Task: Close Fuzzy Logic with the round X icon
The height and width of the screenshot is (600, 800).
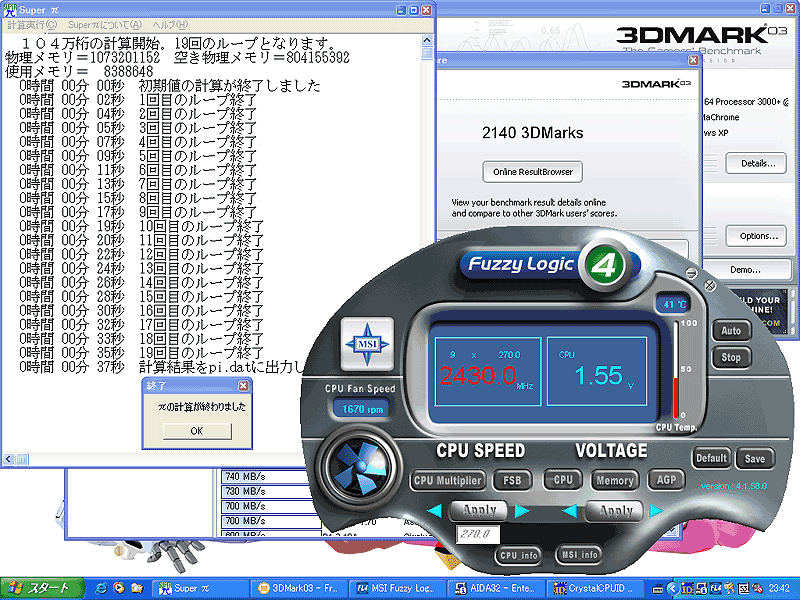Action: [x=710, y=286]
